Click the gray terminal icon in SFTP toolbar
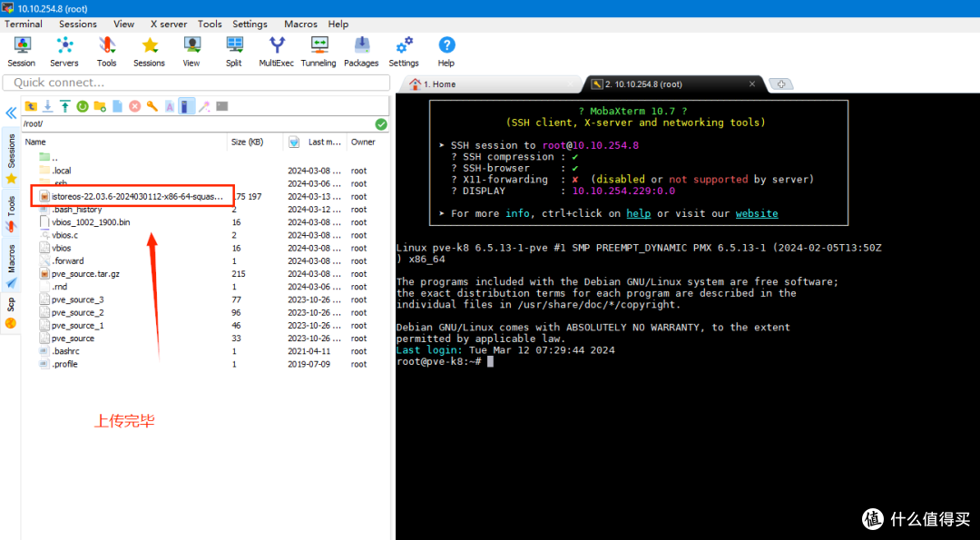This screenshot has width=980, height=540. pyautogui.click(x=222, y=106)
